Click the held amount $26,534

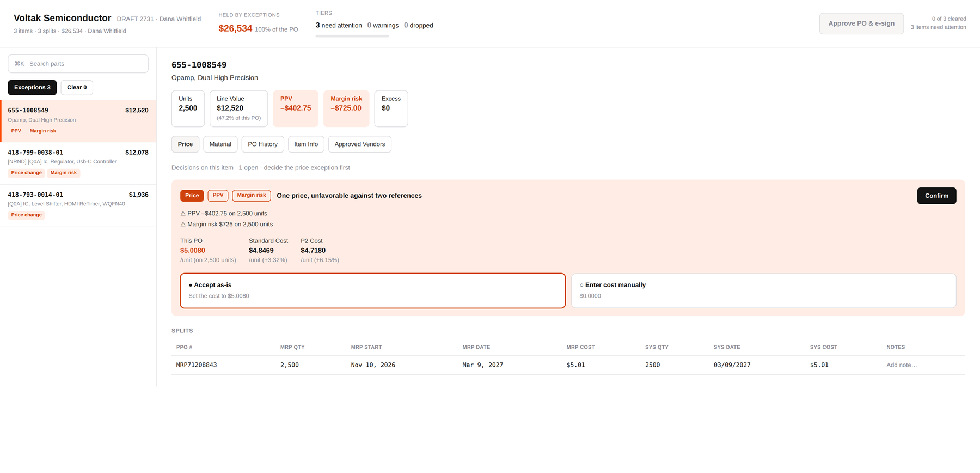pos(235,28)
